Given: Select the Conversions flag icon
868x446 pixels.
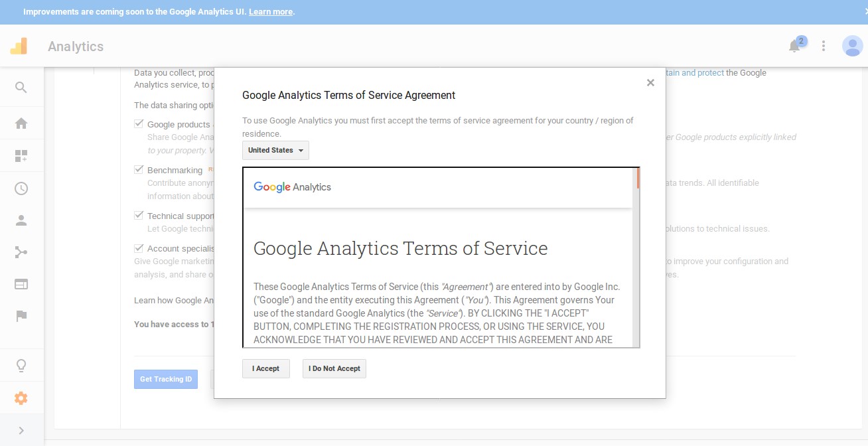Looking at the screenshot, I should [x=21, y=316].
